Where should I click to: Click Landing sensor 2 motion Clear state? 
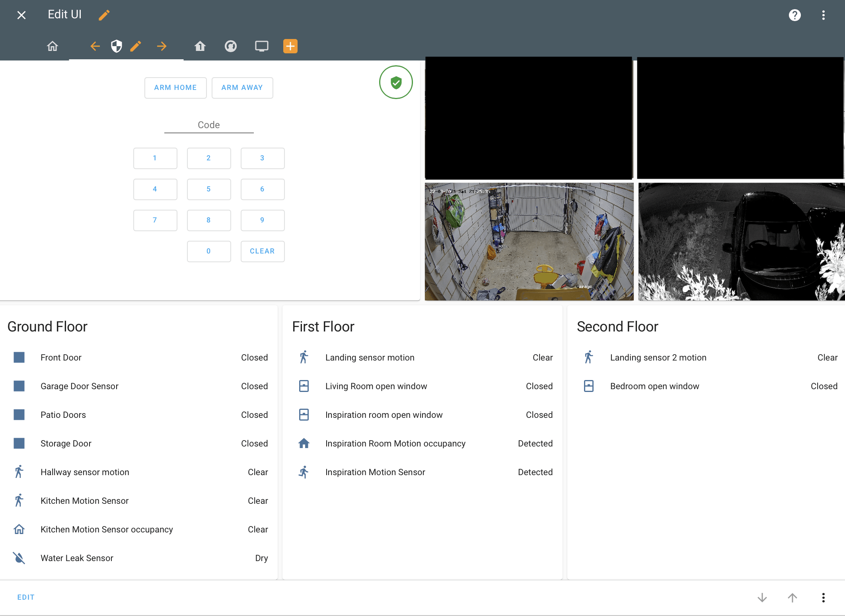click(827, 357)
